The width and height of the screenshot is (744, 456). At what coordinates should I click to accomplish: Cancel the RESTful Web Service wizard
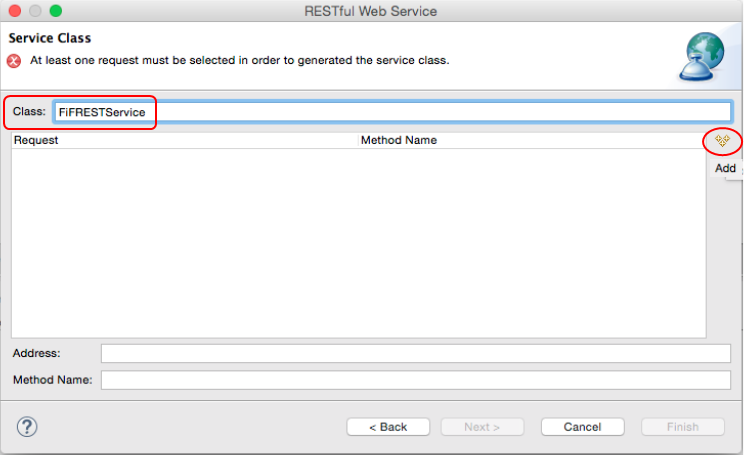(x=583, y=427)
